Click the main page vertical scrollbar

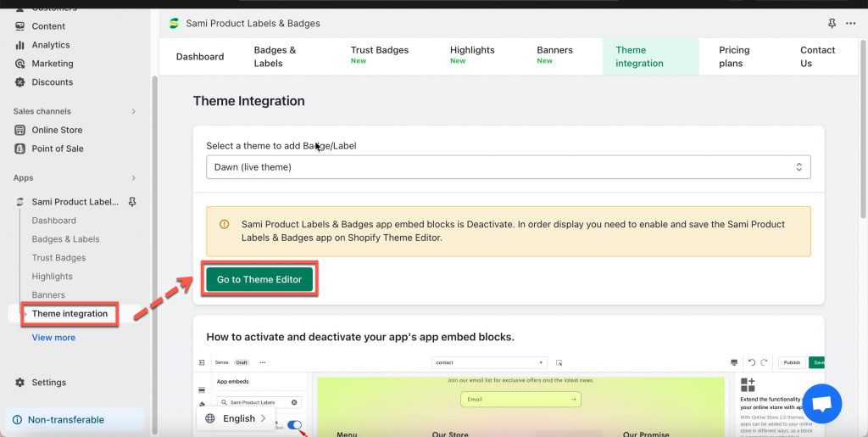click(863, 127)
